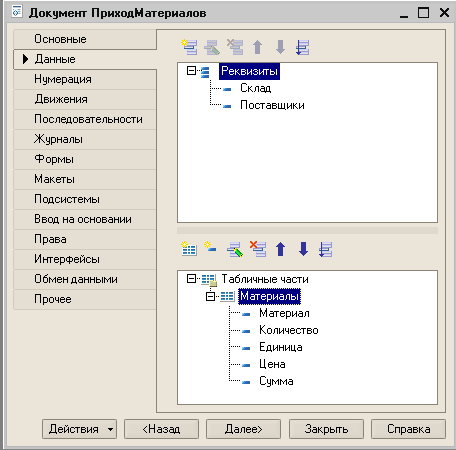Collapse the Материалы tabular section node

click(x=210, y=296)
